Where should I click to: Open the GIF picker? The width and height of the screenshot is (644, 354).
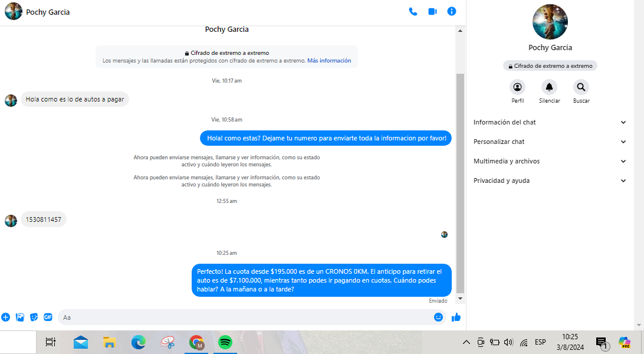pyautogui.click(x=48, y=317)
